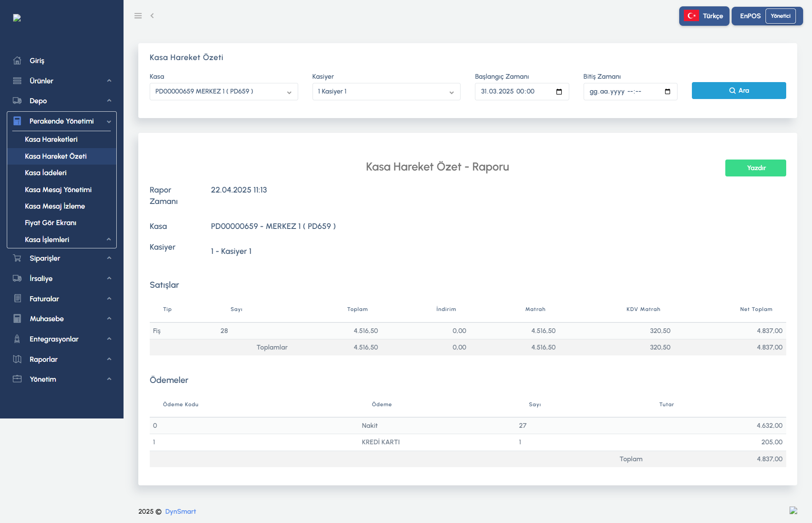Image resolution: width=812 pixels, height=523 pixels.
Task: Click the Siparişler shopping cart icon
Action: [x=17, y=258]
